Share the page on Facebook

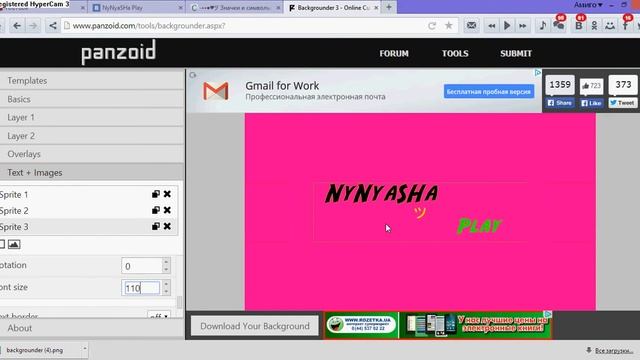click(560, 103)
